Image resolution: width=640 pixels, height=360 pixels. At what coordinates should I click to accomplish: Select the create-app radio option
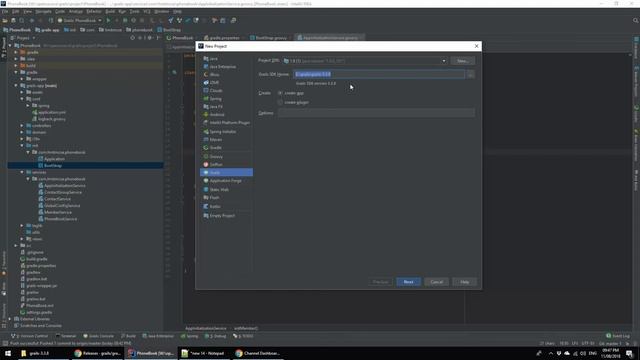[280, 93]
